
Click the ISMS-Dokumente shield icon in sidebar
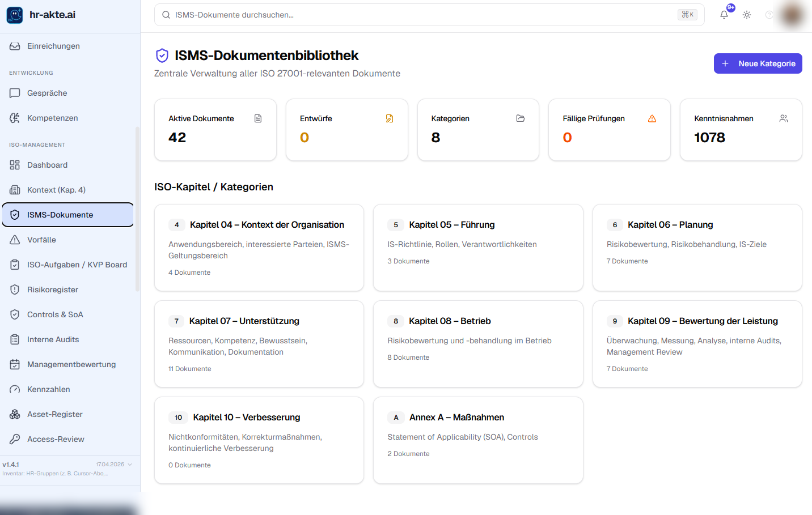(x=15, y=215)
